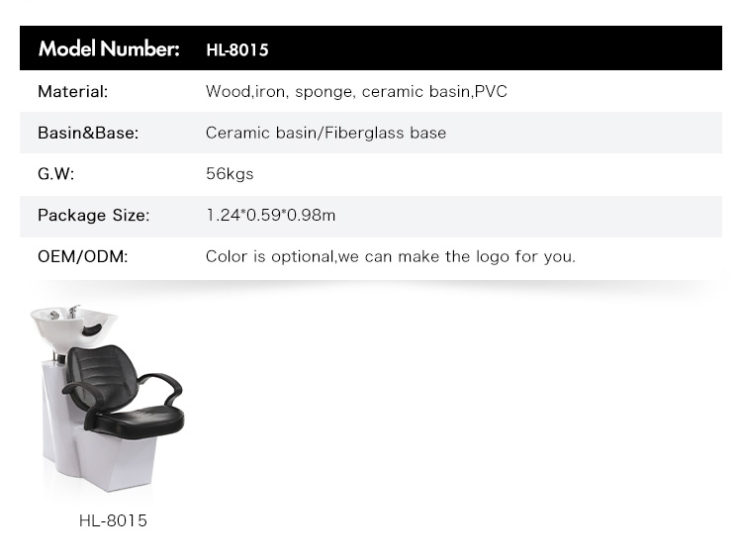Click the black seat cushion in image
Screen dimensions: 742x560
coord(138,418)
